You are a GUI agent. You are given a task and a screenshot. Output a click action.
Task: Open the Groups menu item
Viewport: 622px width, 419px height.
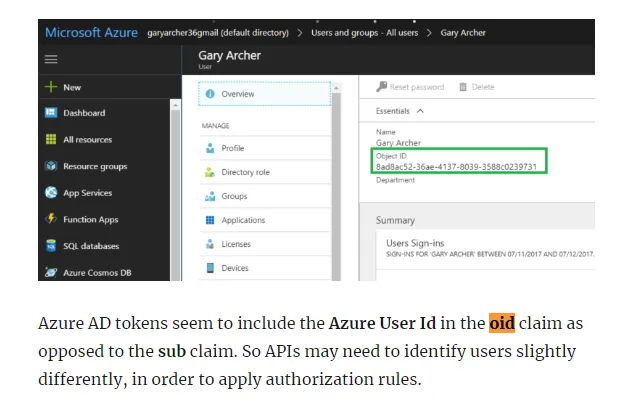coord(265,196)
